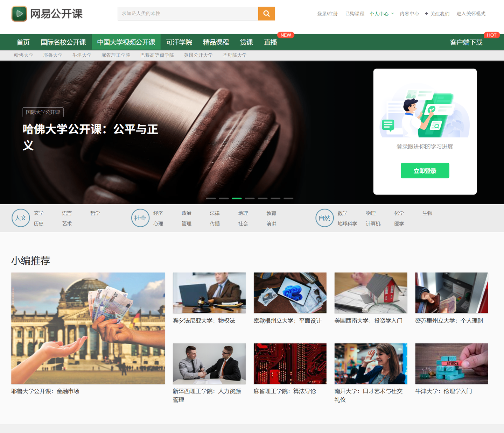This screenshot has height=433, width=504.
Task: Open the 牛津大学 sub-navigation link
Action: tap(82, 55)
